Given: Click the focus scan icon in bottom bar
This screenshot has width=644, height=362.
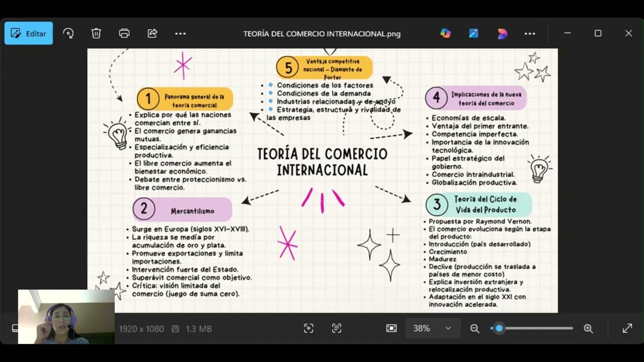Looking at the screenshot, I should click(x=308, y=328).
